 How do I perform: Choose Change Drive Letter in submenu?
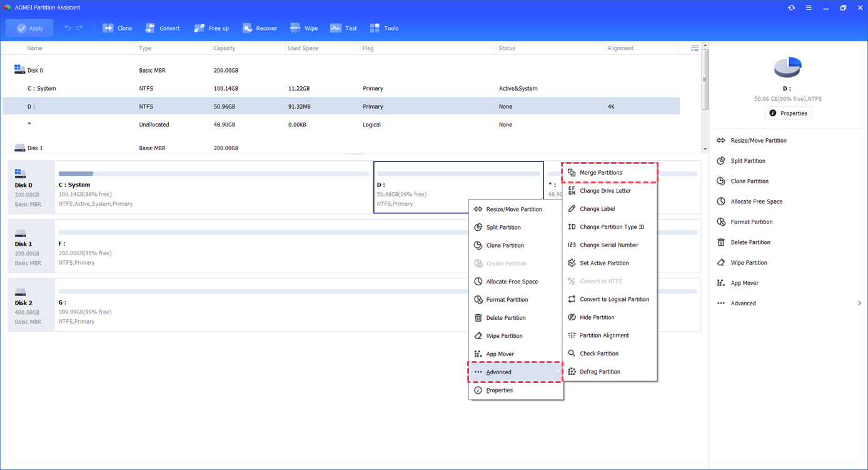(610, 191)
